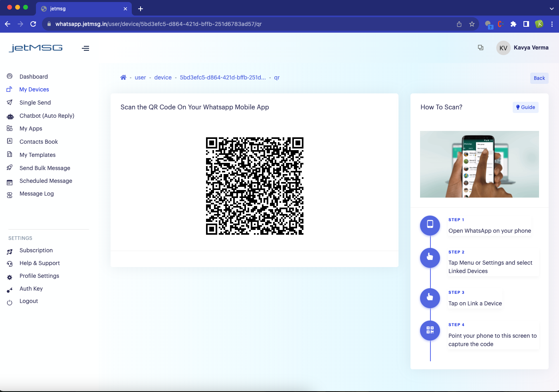Click the My Apps grid icon
The width and height of the screenshot is (559, 392).
pyautogui.click(x=10, y=129)
